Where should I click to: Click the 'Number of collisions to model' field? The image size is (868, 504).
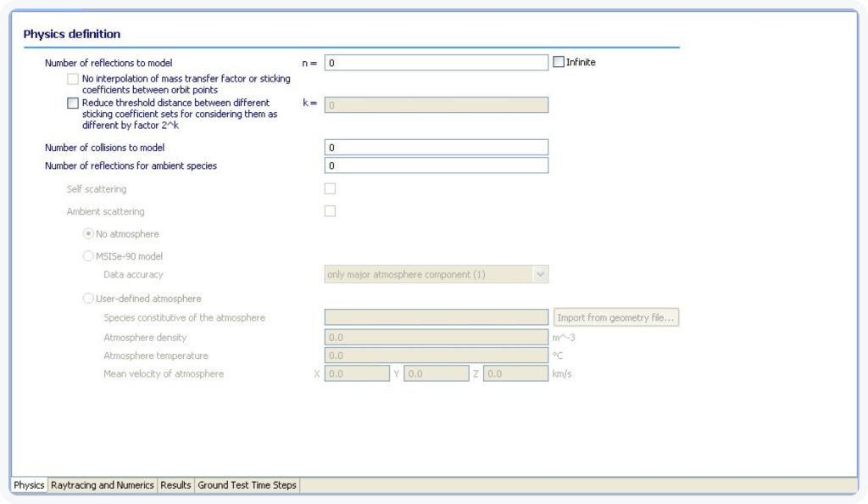[436, 146]
